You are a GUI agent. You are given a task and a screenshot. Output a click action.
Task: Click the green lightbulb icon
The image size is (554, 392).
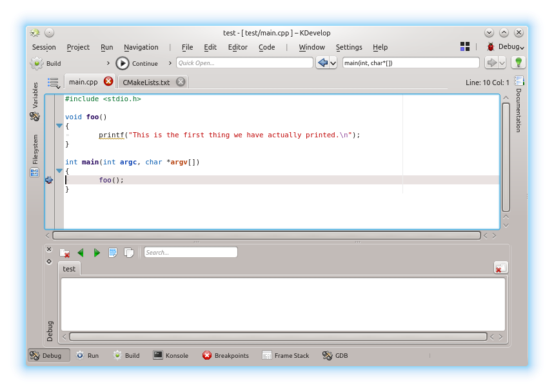coord(518,63)
